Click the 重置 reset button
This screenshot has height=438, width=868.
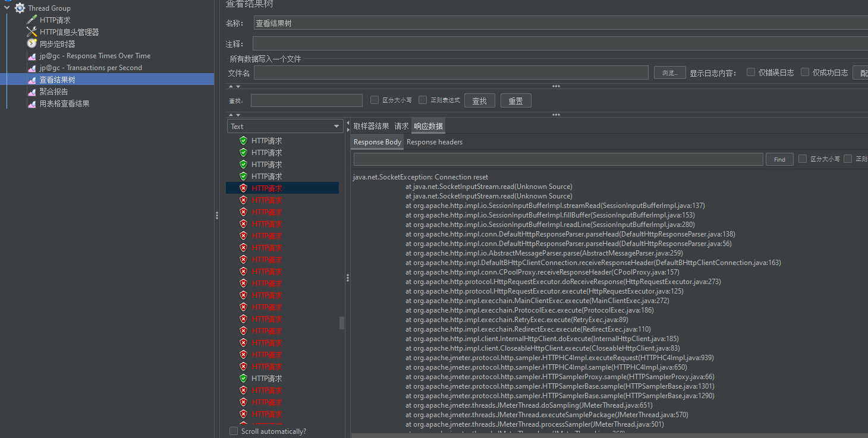[x=516, y=101]
